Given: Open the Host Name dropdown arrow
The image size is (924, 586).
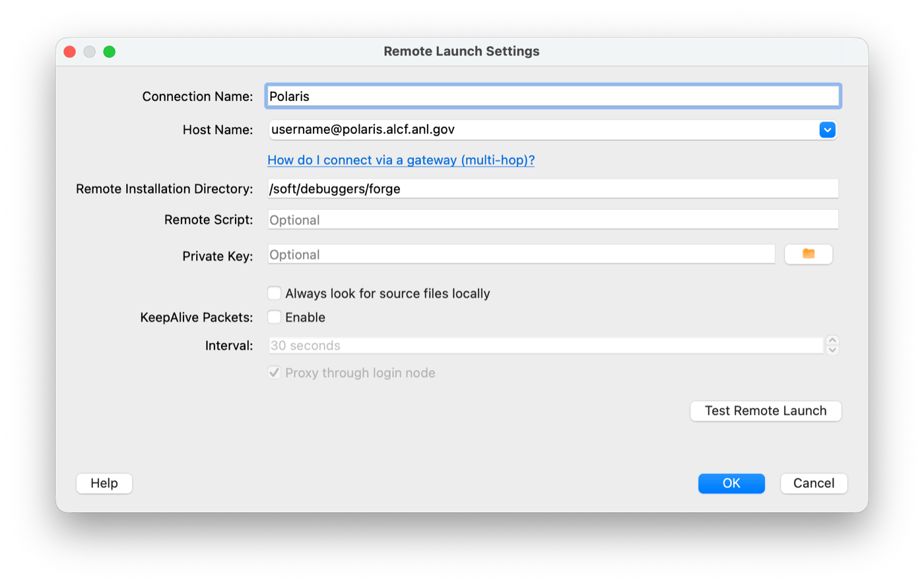Looking at the screenshot, I should click(828, 130).
